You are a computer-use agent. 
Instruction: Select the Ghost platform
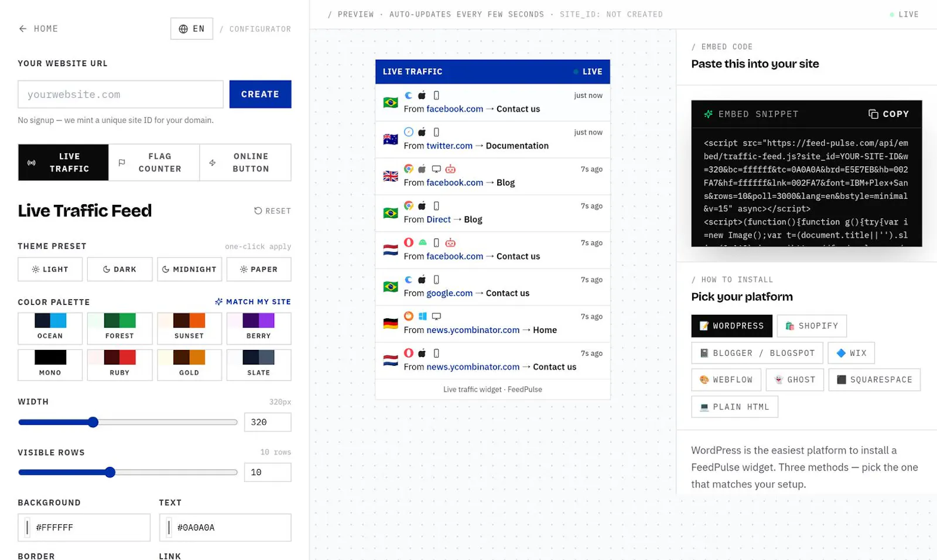795,380
